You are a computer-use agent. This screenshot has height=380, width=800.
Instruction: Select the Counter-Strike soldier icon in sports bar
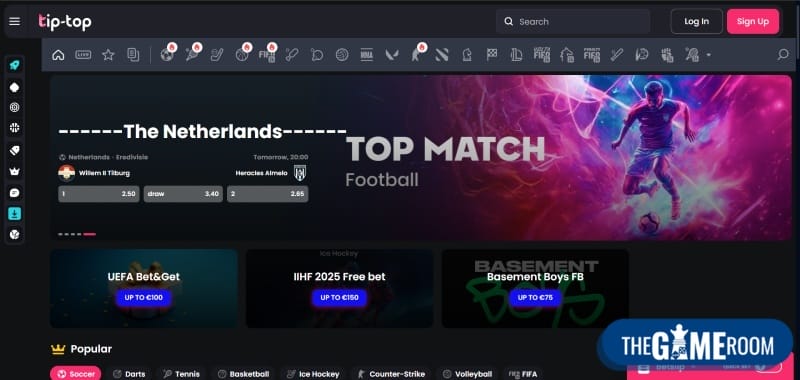(x=417, y=54)
